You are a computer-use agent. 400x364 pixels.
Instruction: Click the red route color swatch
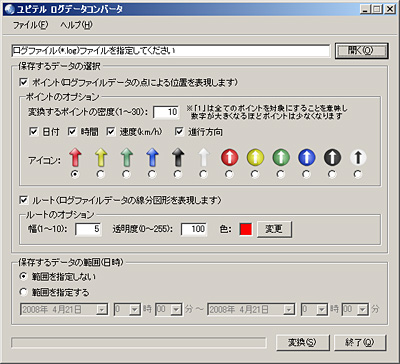click(246, 229)
